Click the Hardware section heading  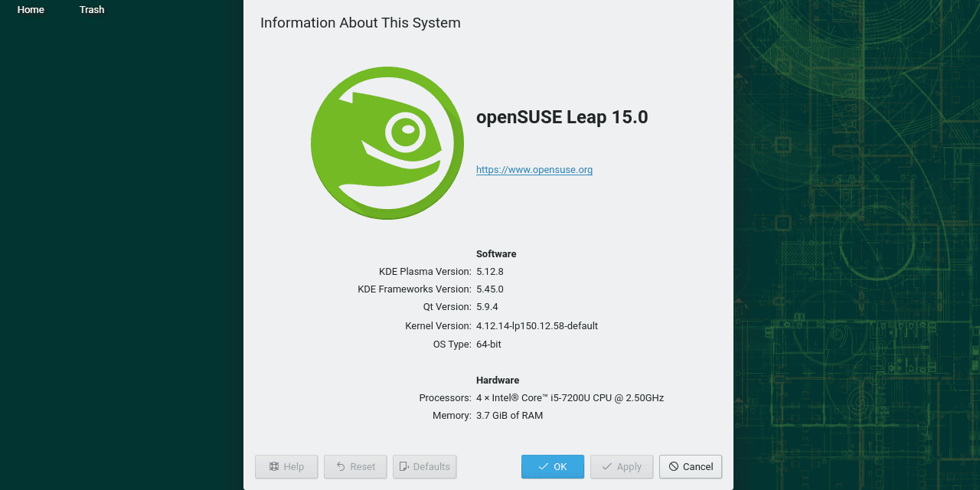click(498, 381)
